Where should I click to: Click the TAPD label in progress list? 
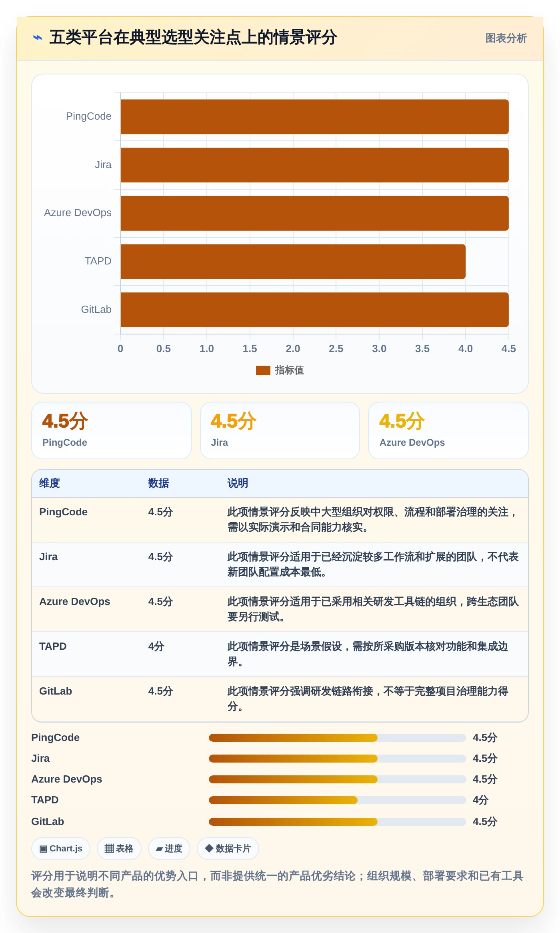coord(45,800)
